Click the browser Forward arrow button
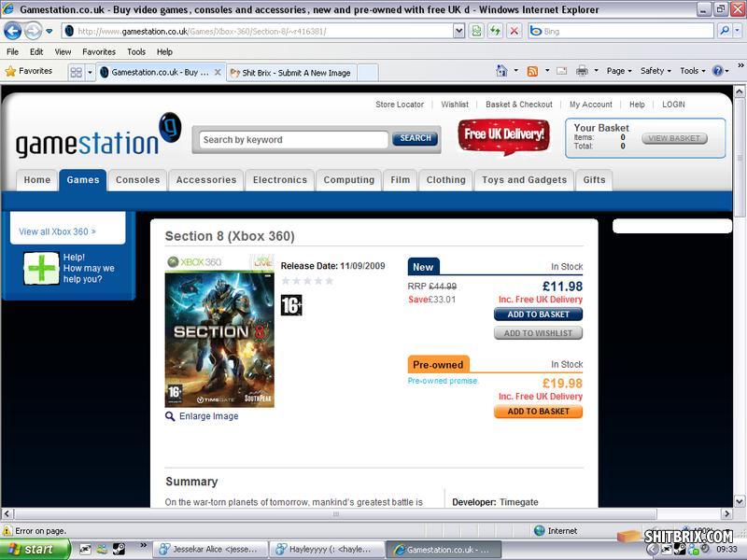This screenshot has height=560, width=747. tap(34, 32)
